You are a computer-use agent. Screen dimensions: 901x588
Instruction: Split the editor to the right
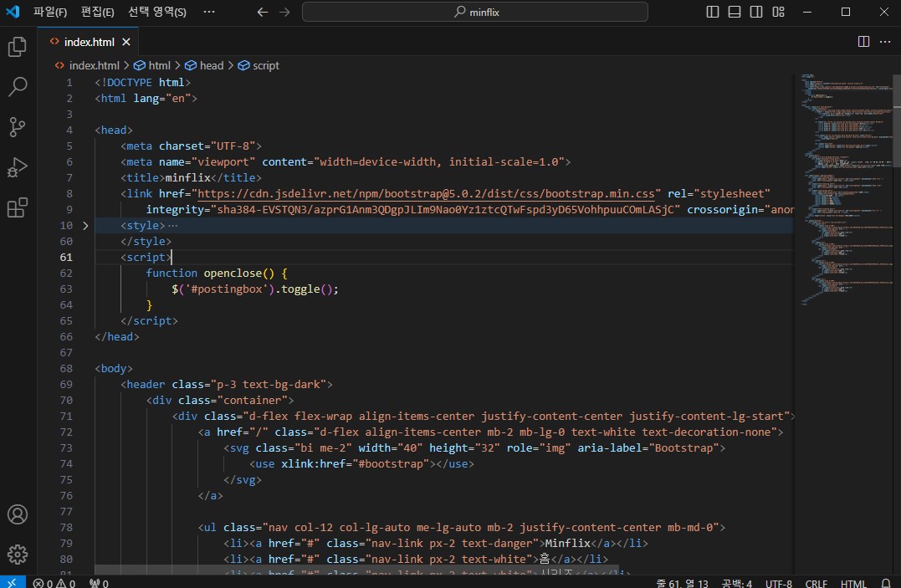pyautogui.click(x=863, y=41)
